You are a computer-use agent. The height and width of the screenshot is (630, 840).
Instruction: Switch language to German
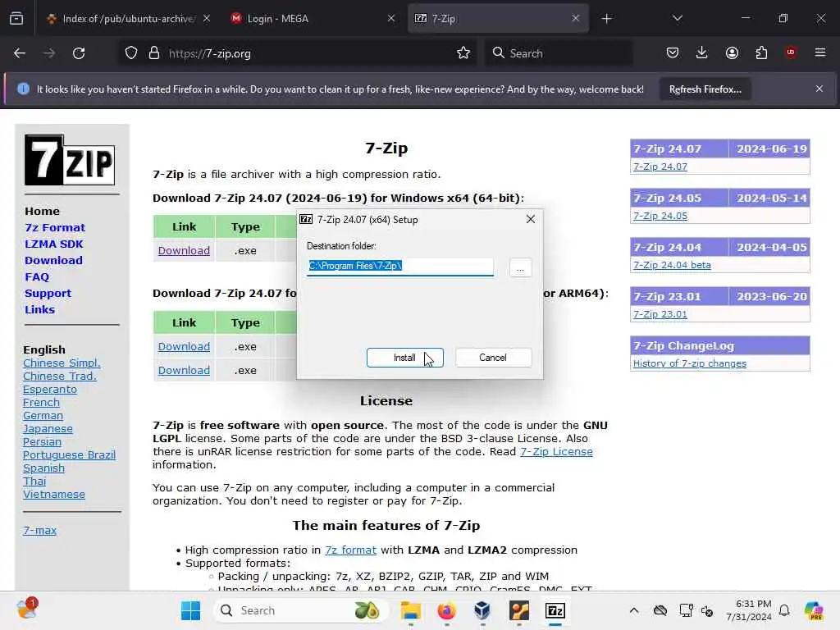coord(43,416)
